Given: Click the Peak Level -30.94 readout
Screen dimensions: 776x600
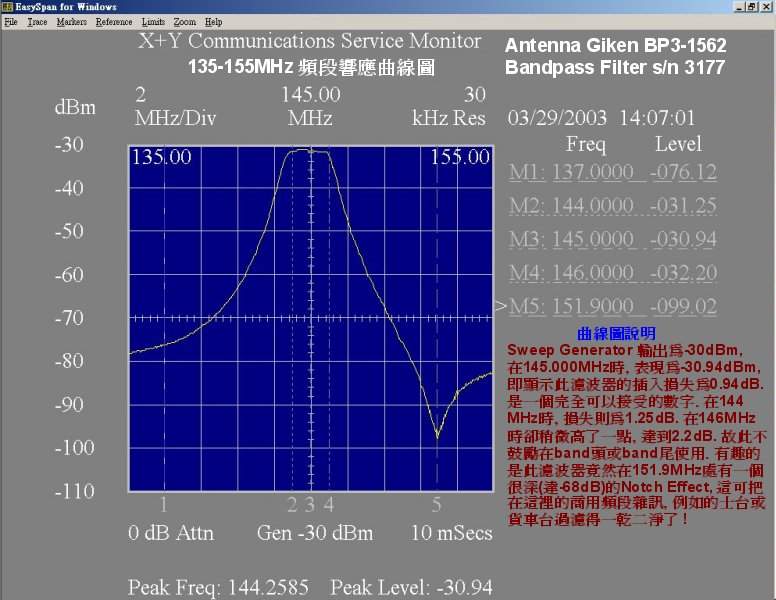Looking at the screenshot, I should point(411,588).
